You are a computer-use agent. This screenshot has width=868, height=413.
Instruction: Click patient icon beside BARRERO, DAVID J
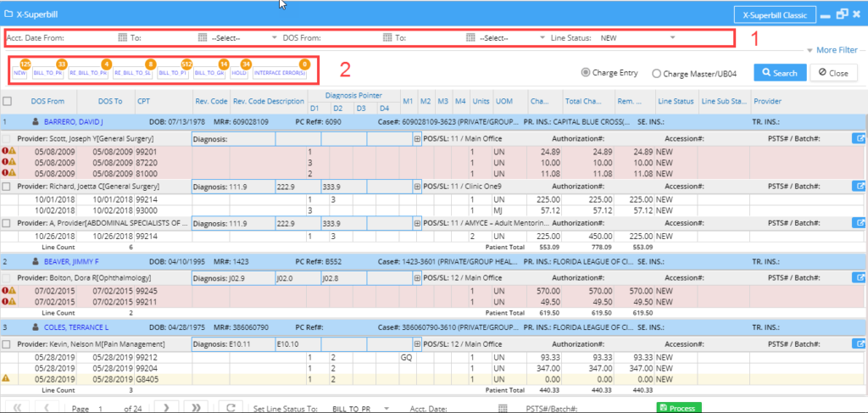[x=36, y=120]
